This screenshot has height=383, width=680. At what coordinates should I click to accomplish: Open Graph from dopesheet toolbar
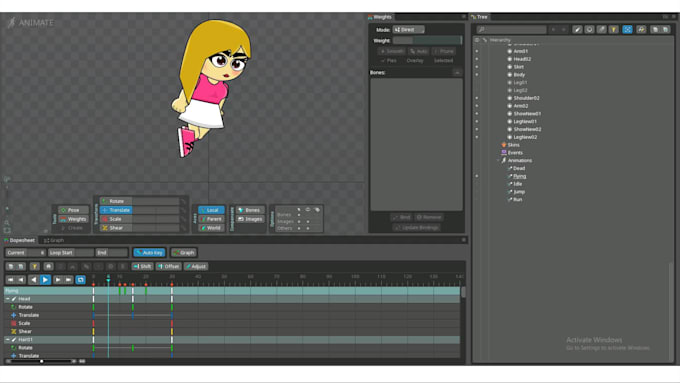coord(183,252)
